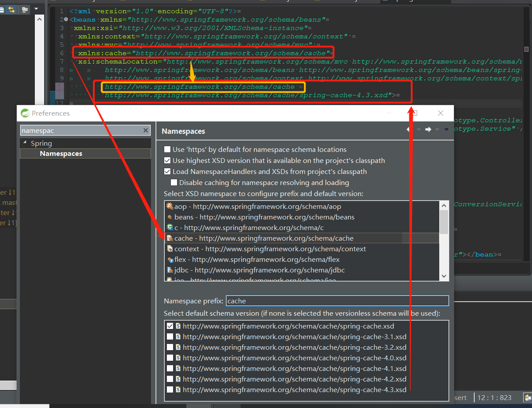
Task: Click the xsi:schemaLocation attribute on line 7
Action: pyautogui.click(x=121, y=61)
